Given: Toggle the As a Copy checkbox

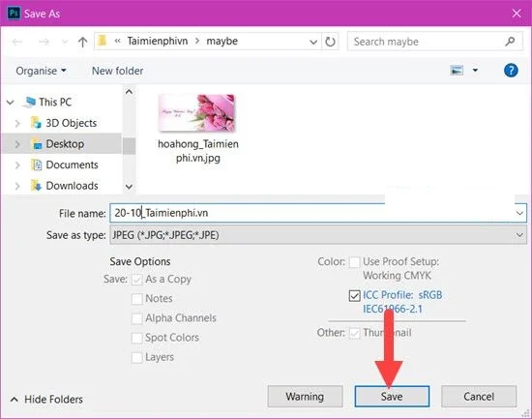Looking at the screenshot, I should coord(136,280).
